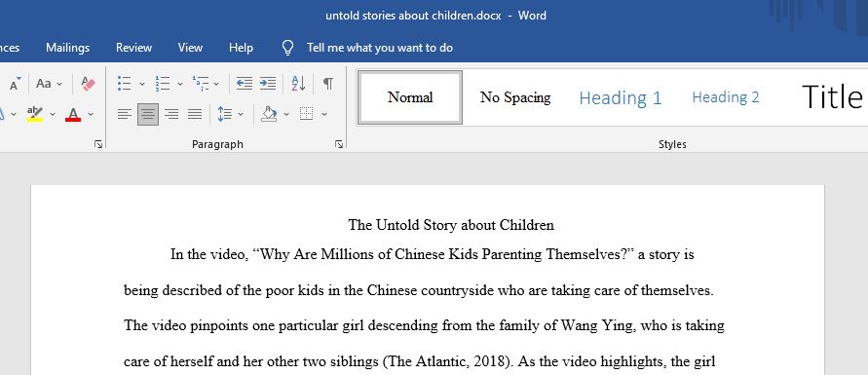This screenshot has height=375, width=868.
Task: Open the Review tab
Action: coord(134,48)
